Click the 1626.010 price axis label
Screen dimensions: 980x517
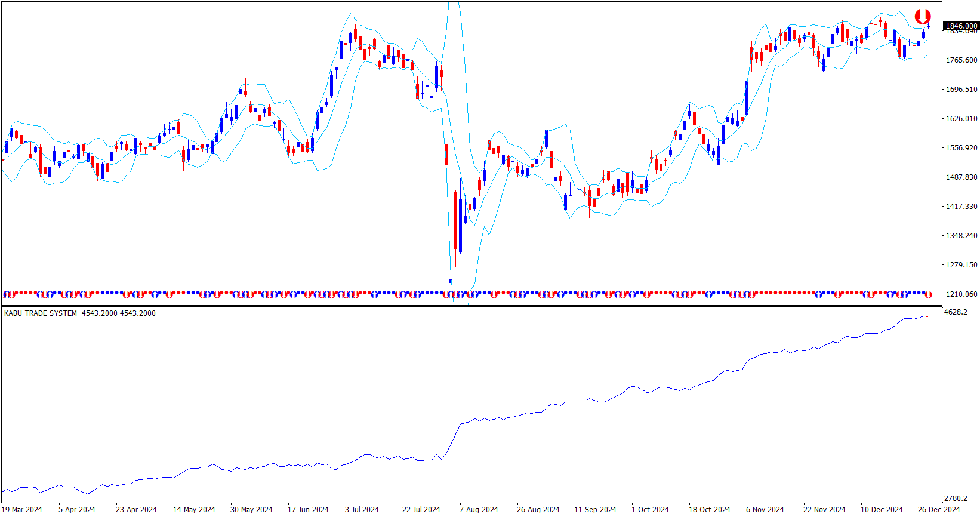(961, 119)
